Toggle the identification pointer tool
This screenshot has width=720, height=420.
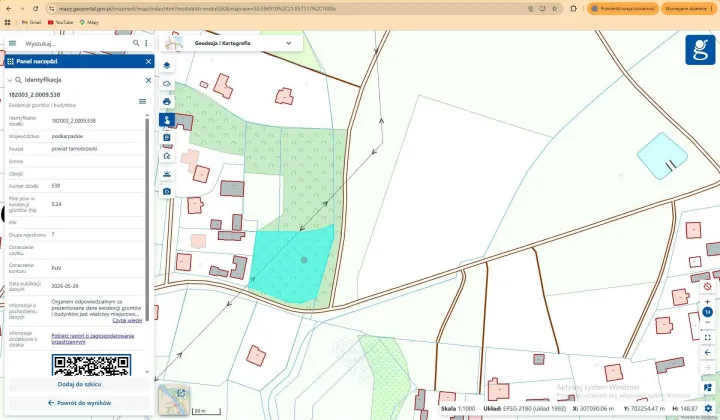click(167, 120)
